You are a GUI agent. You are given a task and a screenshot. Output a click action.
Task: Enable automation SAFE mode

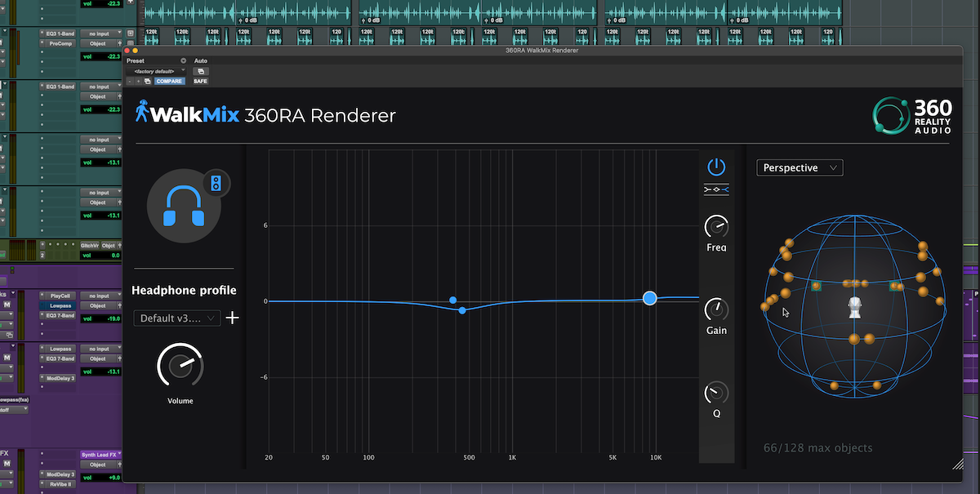pos(200,82)
